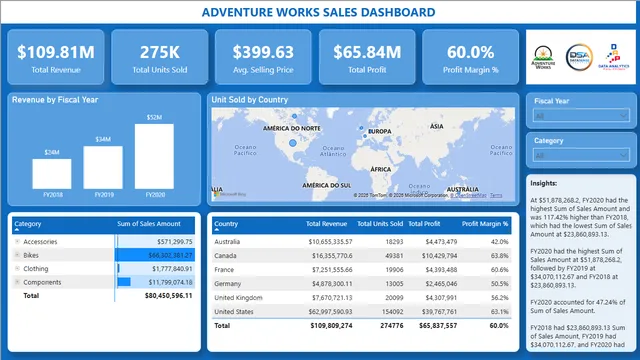This screenshot has width=640, height=360.
Task: Click the $399.63 Avg. Selling Price card
Action: pos(263,57)
